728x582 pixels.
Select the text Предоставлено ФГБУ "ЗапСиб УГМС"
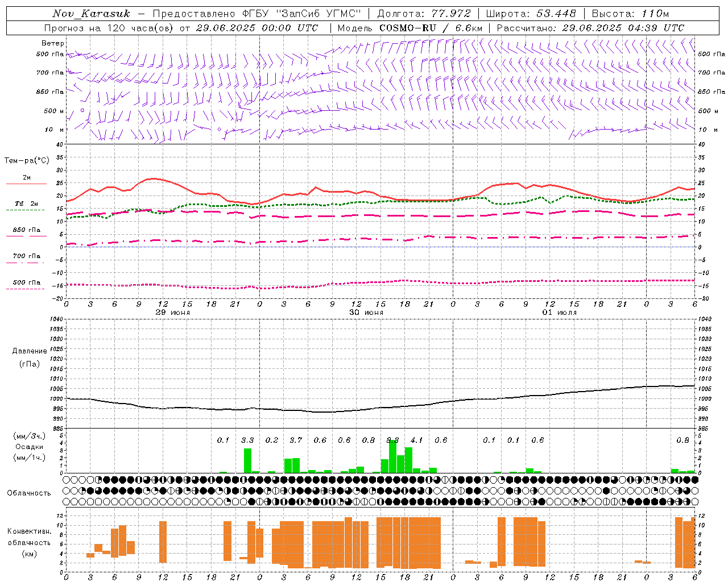coord(257,14)
